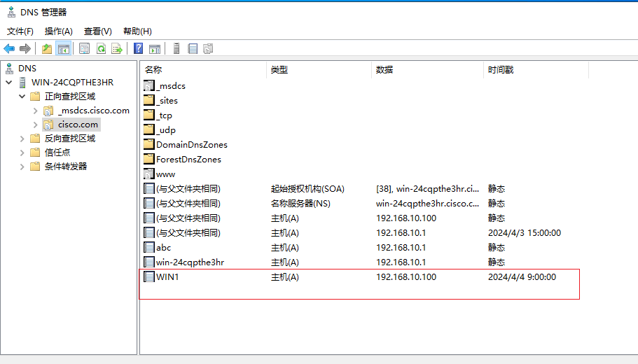Click the green Refresh toolbar icon
Image resolution: width=638 pixels, height=364 pixels.
coord(101,49)
